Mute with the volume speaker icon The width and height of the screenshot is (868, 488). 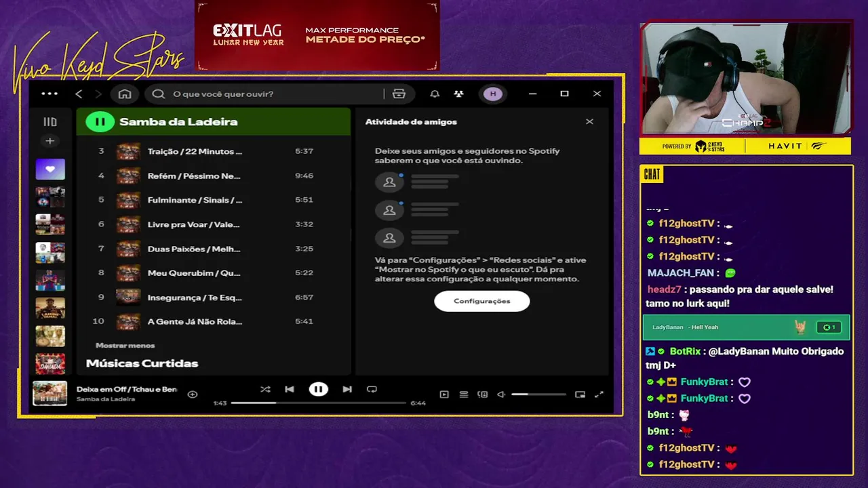(x=501, y=394)
